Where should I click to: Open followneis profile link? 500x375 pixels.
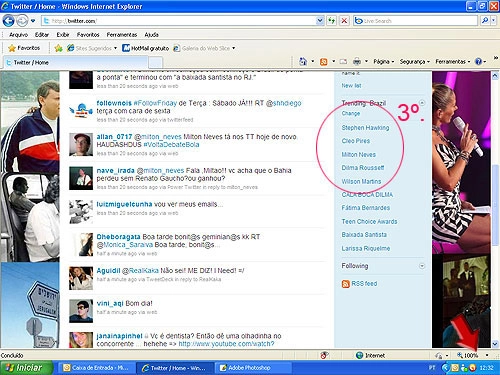click(114, 103)
